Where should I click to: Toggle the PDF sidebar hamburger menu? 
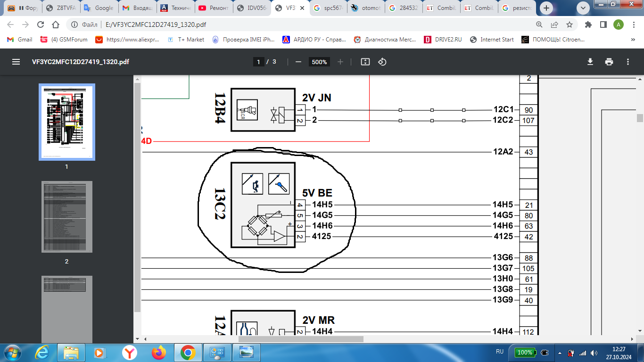16,62
